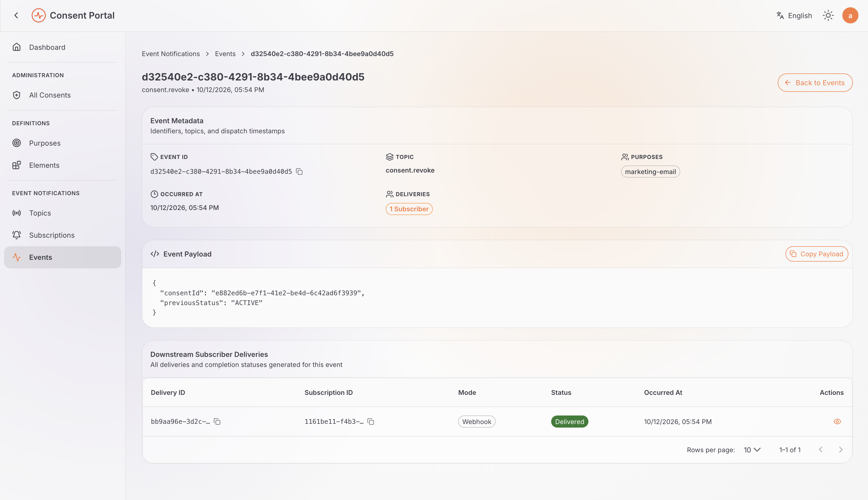
Task: Click the Delivered status badge
Action: [x=569, y=422]
